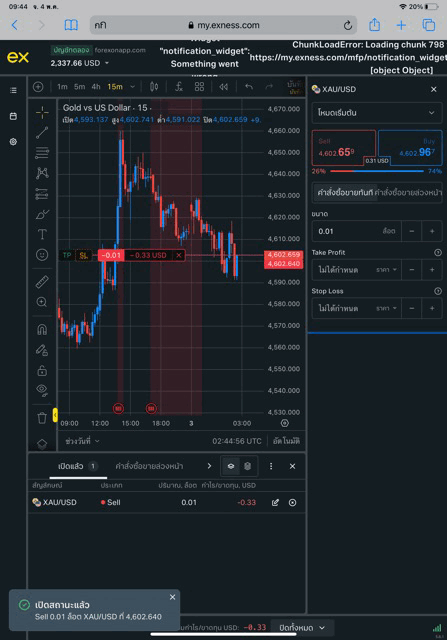Click the 26% to 74% sentiment bar
The width and height of the screenshot is (447, 640).
[376, 171]
